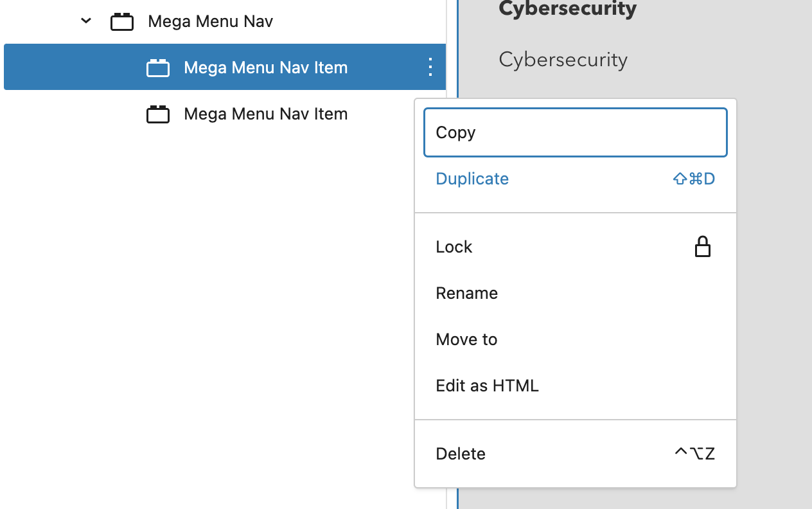The width and height of the screenshot is (812, 509).
Task: Choose Move to from the context menu
Action: click(466, 339)
